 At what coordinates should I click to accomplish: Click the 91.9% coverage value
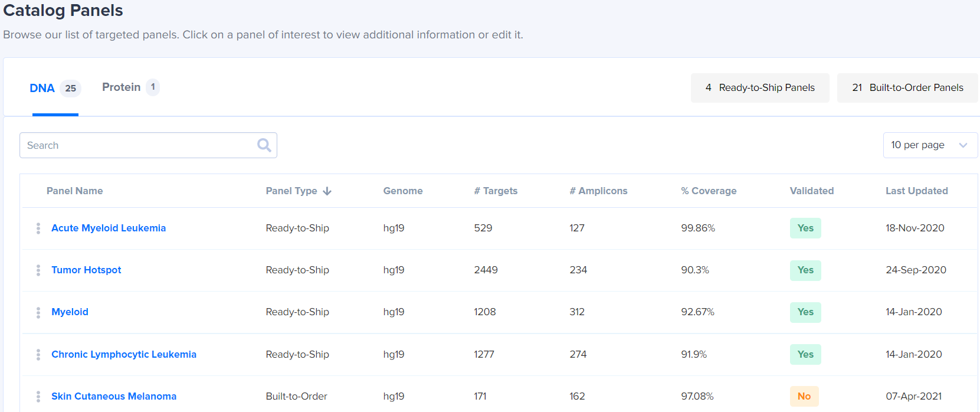tap(694, 355)
